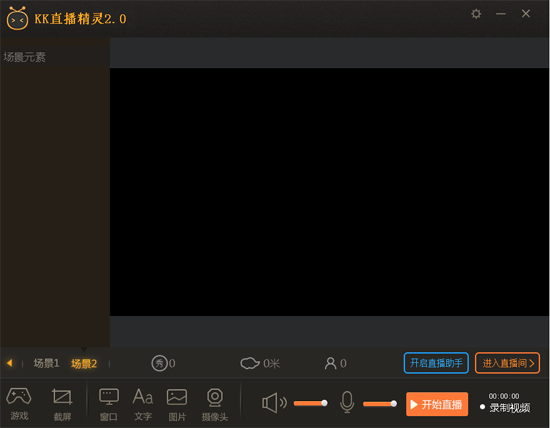Screen dimensions: 550x428
Task: Start streaming with 开始直播 button
Action: (437, 404)
